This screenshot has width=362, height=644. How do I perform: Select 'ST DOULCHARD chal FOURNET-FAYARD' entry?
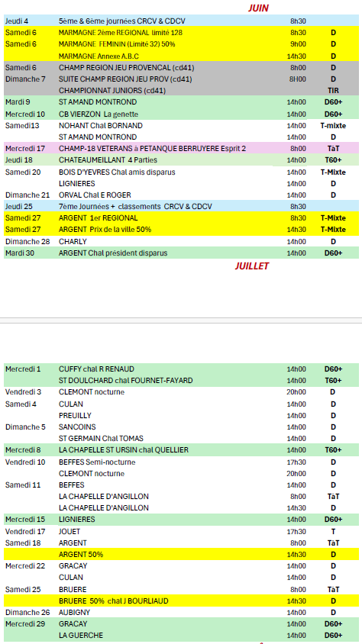coord(126,381)
